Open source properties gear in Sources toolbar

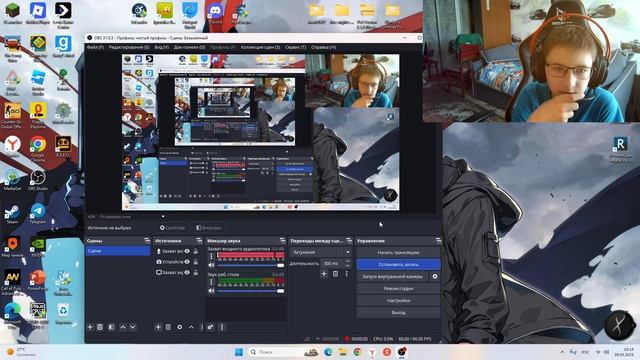click(180, 327)
